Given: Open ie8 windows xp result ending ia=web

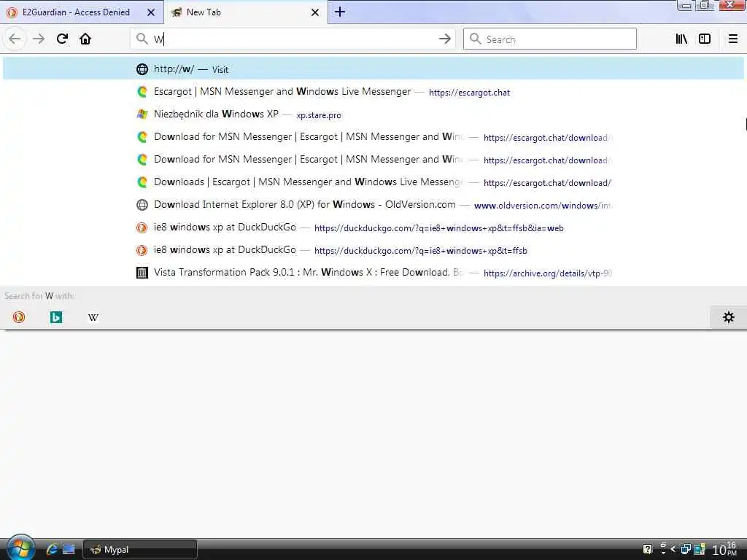Looking at the screenshot, I should coord(373,227).
